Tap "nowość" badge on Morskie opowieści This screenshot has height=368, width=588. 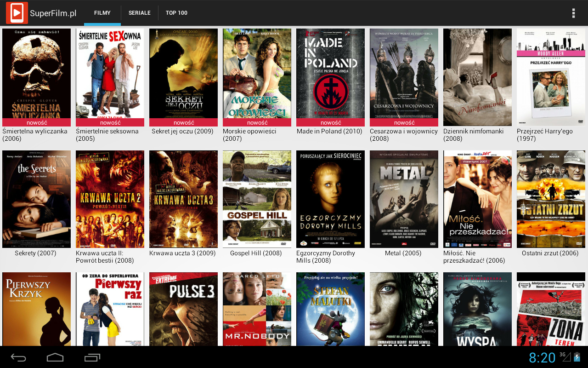coord(257,122)
